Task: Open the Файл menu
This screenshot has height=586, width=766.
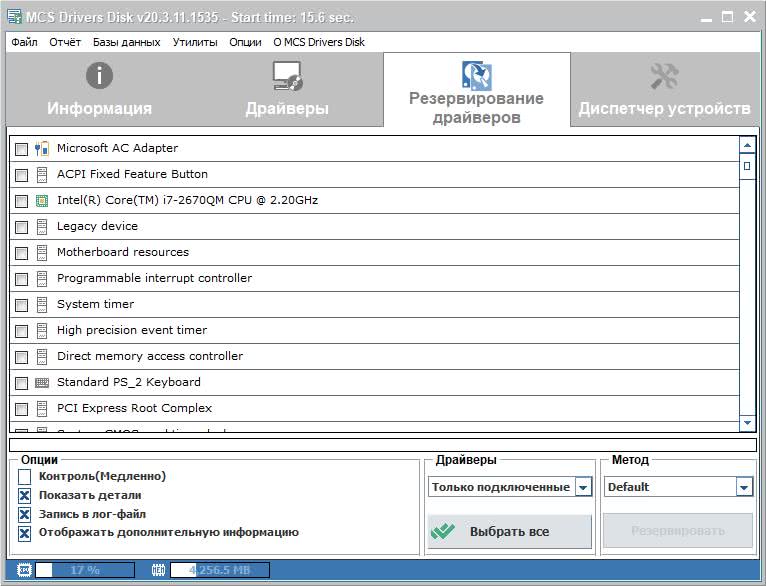Action: tap(24, 42)
